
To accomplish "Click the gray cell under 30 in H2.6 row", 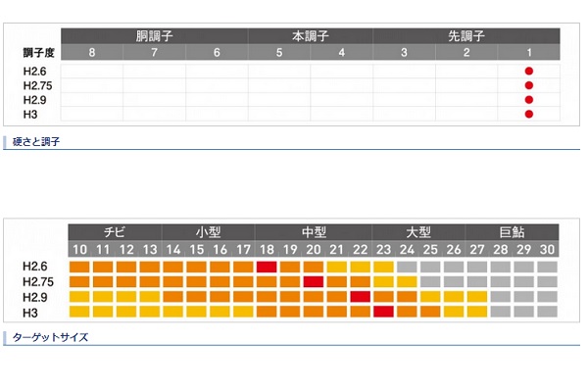I will [548, 267].
